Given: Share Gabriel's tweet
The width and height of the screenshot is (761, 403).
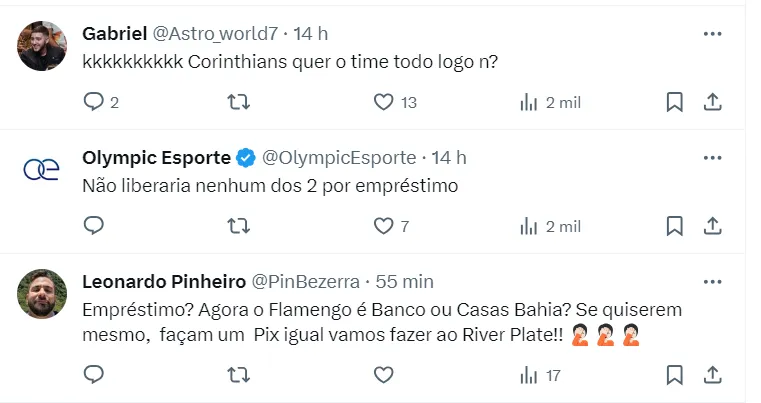Looking at the screenshot, I should coord(712,102).
